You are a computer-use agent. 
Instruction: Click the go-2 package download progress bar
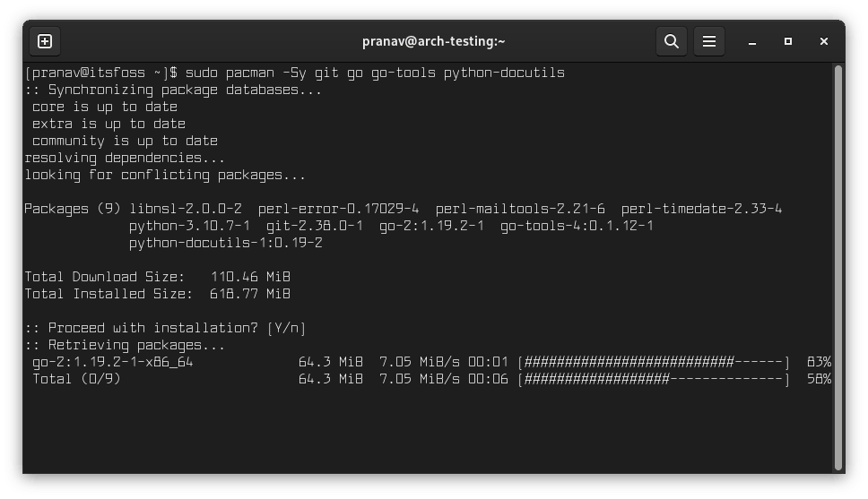click(x=655, y=362)
